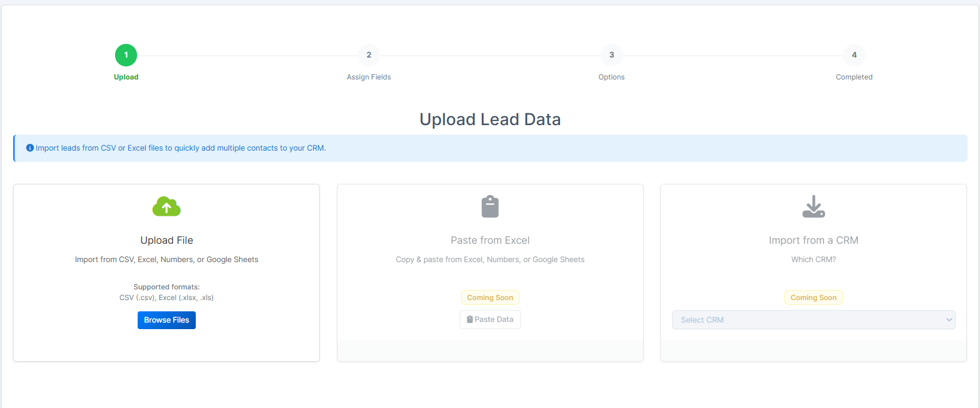The image size is (980, 408).
Task: Jump to step 4 Completed circle
Action: tap(854, 55)
